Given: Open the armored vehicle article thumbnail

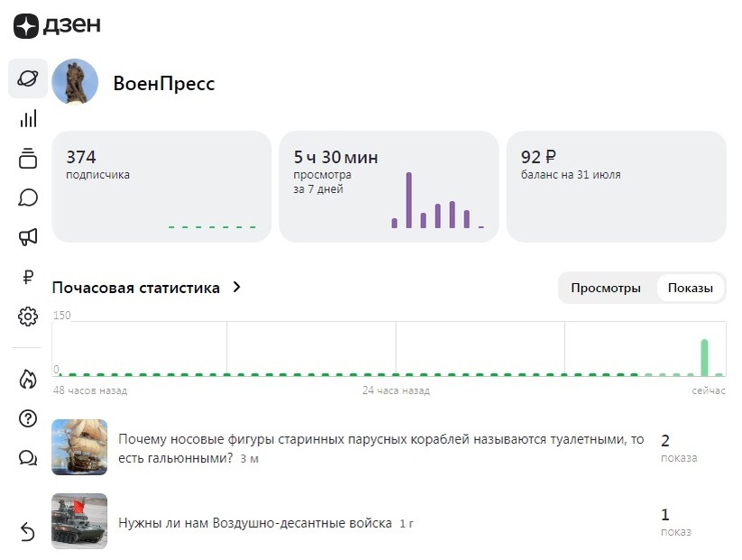Looking at the screenshot, I should click(x=79, y=520).
